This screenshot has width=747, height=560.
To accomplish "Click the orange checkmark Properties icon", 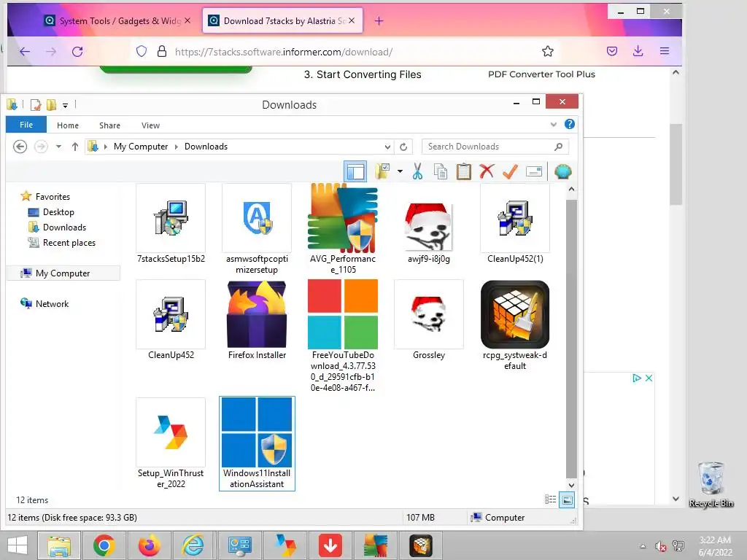I will (x=510, y=171).
